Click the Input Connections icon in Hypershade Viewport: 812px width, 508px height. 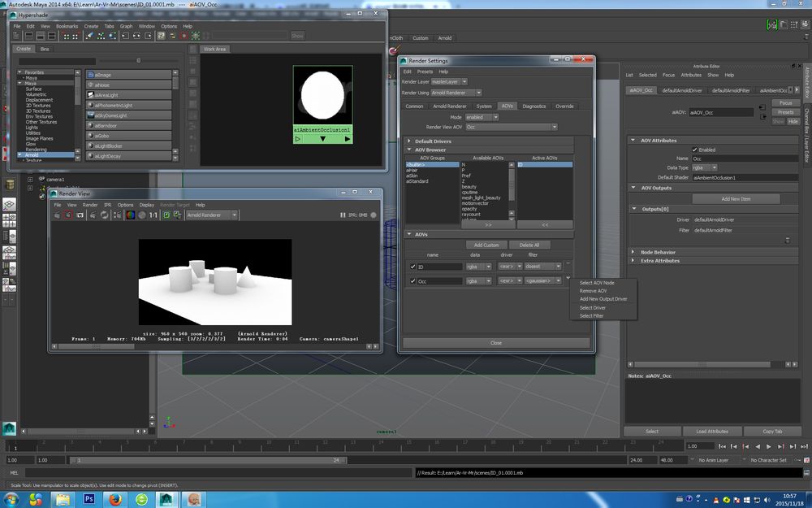[x=125, y=36]
